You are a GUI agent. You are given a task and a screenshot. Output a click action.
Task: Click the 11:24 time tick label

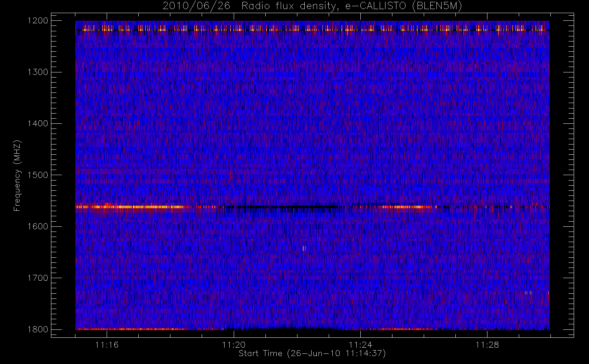click(360, 345)
